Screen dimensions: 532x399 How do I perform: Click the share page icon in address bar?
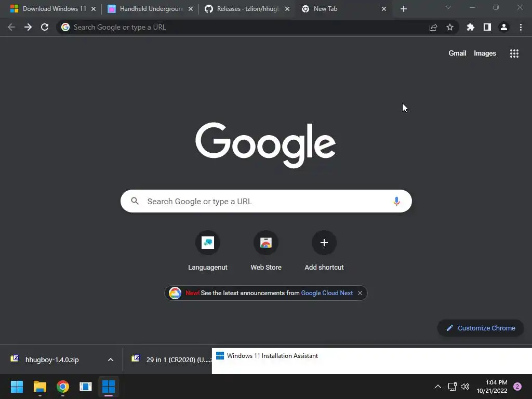(x=433, y=27)
